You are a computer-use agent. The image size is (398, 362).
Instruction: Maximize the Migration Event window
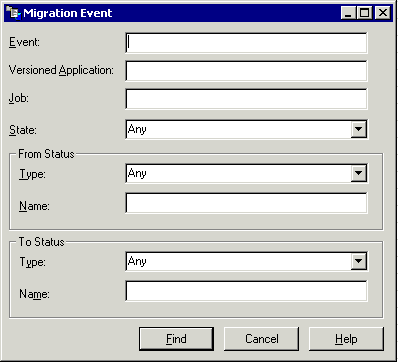364,13
